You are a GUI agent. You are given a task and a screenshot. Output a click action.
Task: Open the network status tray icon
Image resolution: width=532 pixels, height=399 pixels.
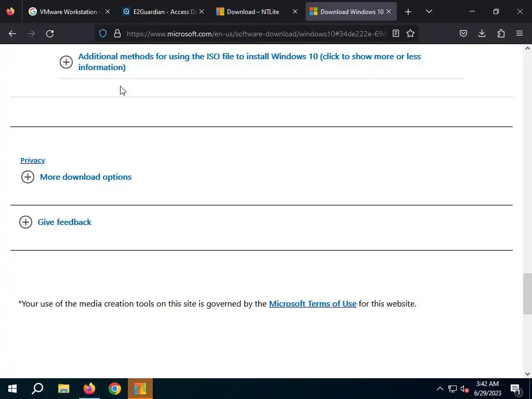[453, 389]
